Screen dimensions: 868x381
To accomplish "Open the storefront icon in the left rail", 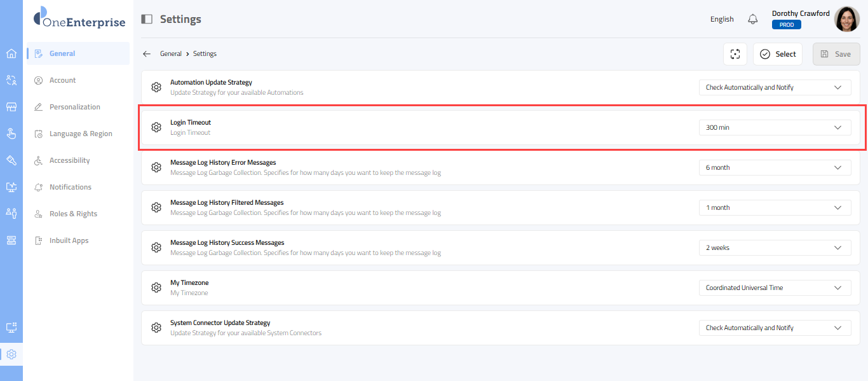I will [11, 107].
